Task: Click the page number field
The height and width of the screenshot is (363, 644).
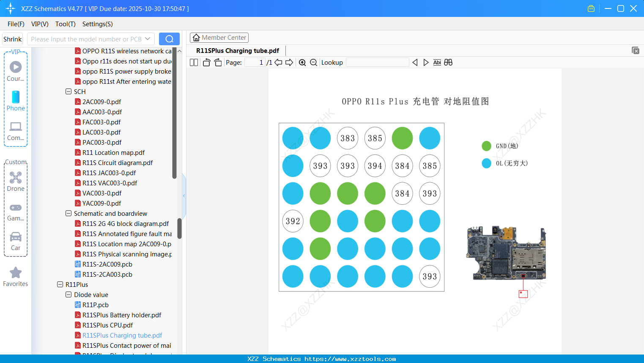Action: point(255,63)
